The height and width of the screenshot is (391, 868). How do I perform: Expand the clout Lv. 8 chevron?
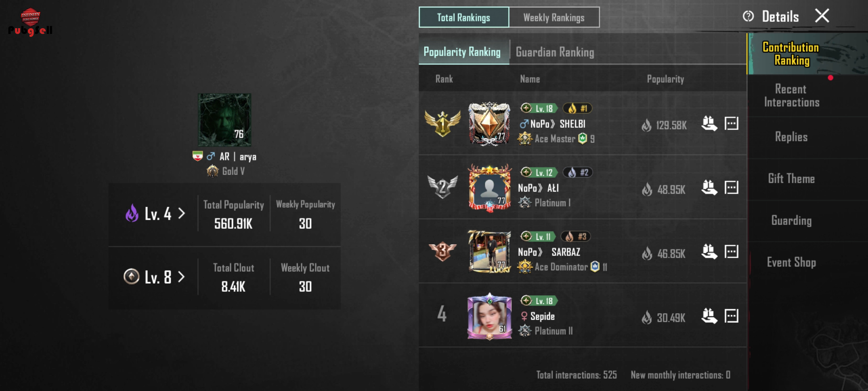point(181,277)
